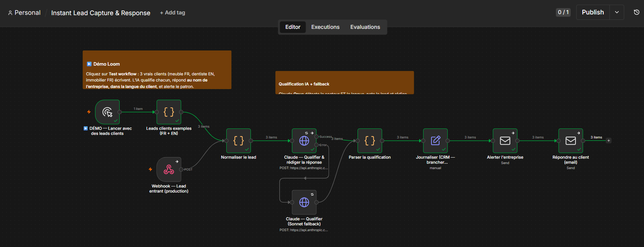Click '3 items' label after Normaliser le lead
Image resolution: width=644 pixels, height=247 pixels.
[x=271, y=137]
